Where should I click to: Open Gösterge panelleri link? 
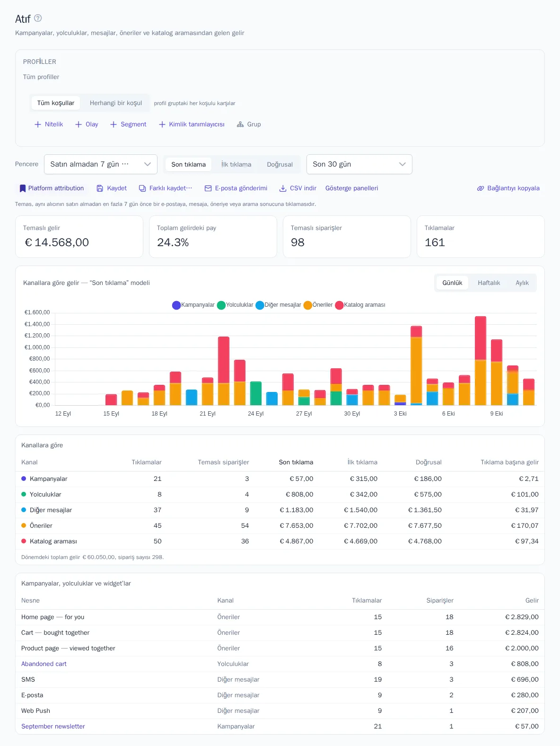click(352, 188)
